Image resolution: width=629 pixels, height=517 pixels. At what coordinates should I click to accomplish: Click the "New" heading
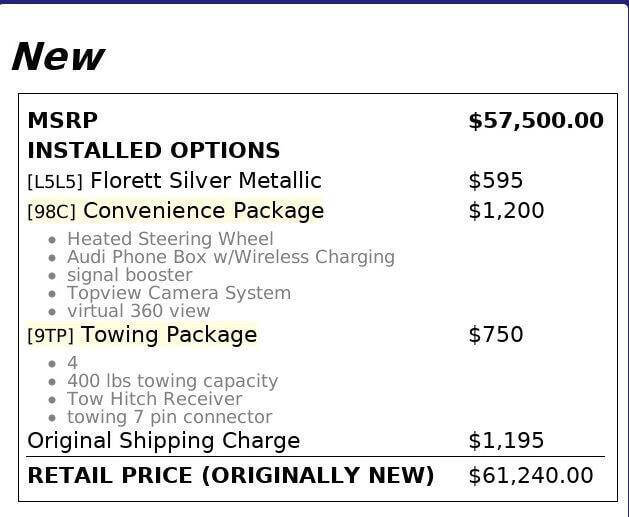pos(57,57)
